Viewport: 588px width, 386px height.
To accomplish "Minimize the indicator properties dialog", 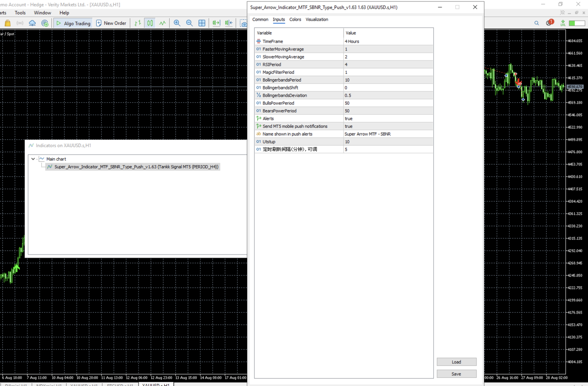I will pos(440,7).
